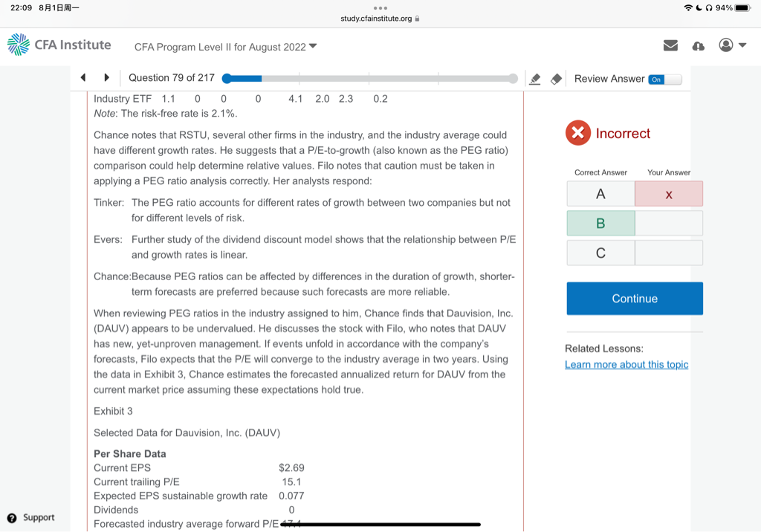Open the user account menu

(x=732, y=45)
